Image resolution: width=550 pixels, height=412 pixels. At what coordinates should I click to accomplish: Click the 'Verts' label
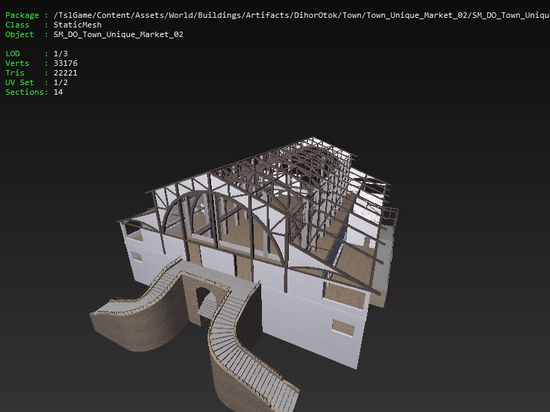[17, 63]
